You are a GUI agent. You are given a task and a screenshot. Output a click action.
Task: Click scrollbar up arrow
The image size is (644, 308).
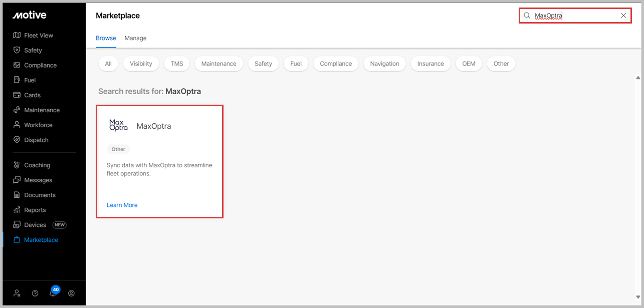(x=638, y=78)
